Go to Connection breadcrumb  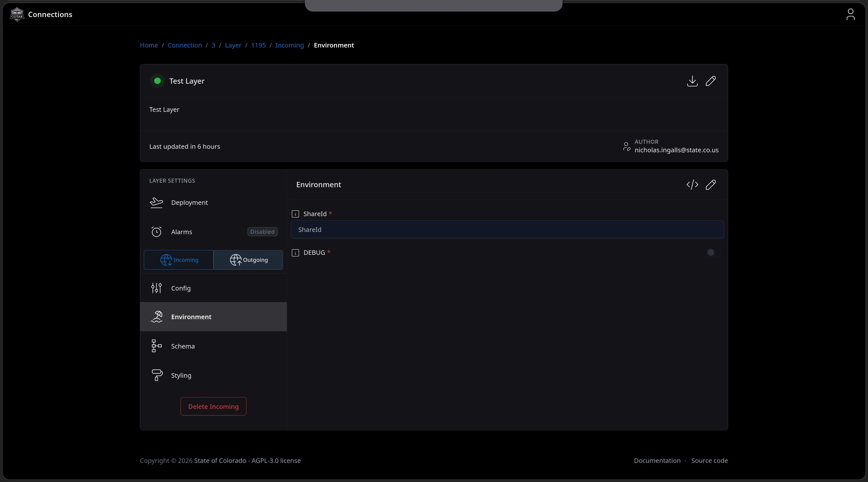point(185,45)
